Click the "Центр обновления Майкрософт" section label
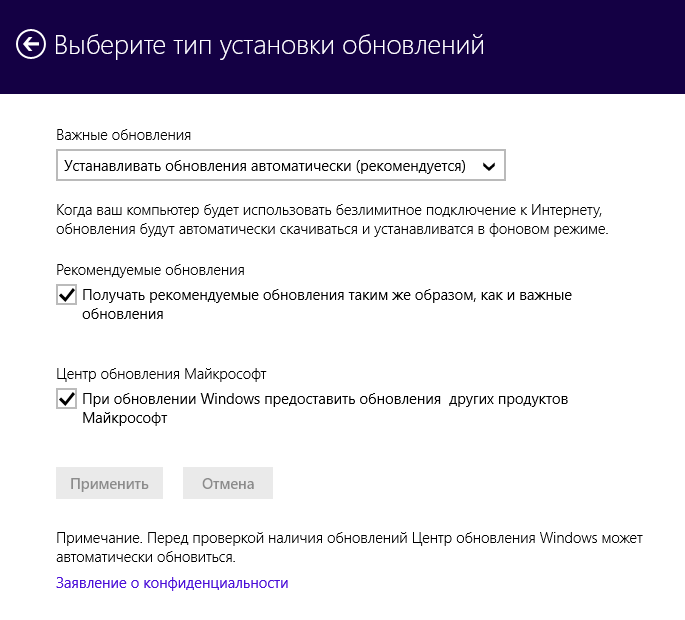 (x=161, y=374)
